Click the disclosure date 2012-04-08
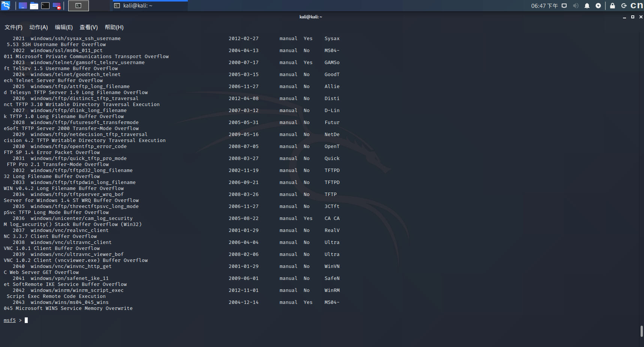 click(244, 99)
